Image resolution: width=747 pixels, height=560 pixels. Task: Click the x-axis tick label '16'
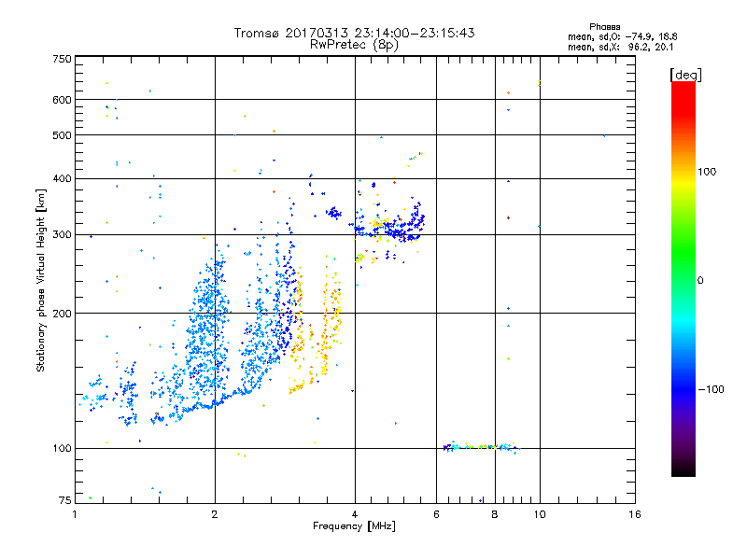click(x=635, y=514)
